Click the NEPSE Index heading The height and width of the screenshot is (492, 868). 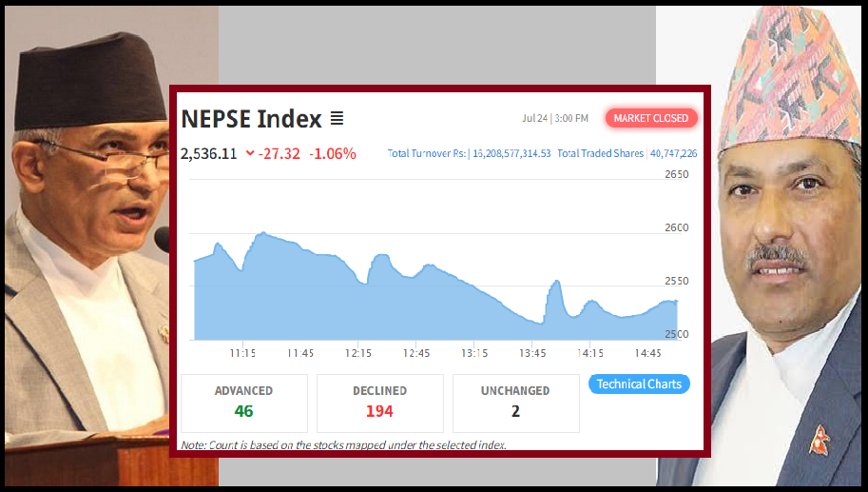coord(252,119)
